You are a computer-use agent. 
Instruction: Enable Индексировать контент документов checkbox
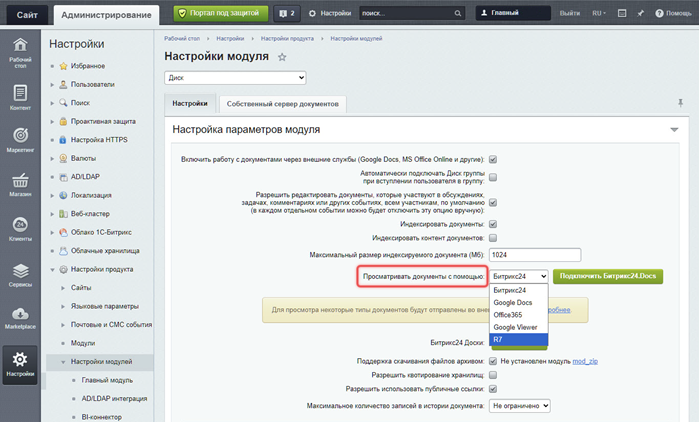(493, 238)
